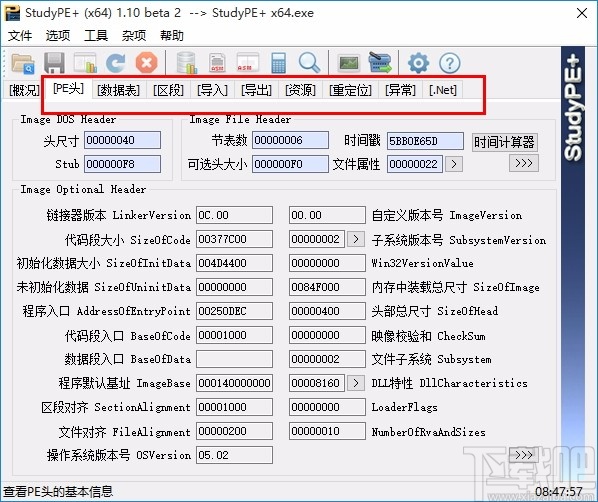This screenshot has width=598, height=502.
Task: Click the red X close-file icon
Action: pos(146,63)
